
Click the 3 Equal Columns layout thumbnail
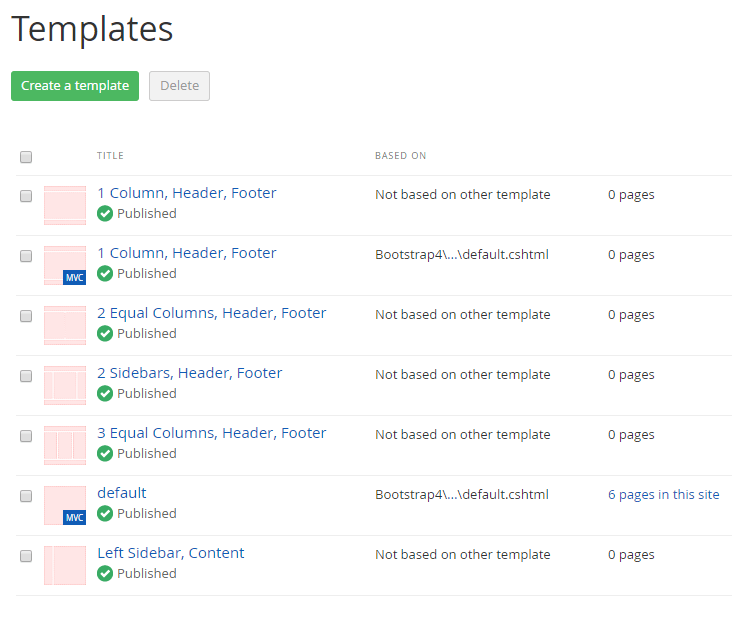pos(65,446)
